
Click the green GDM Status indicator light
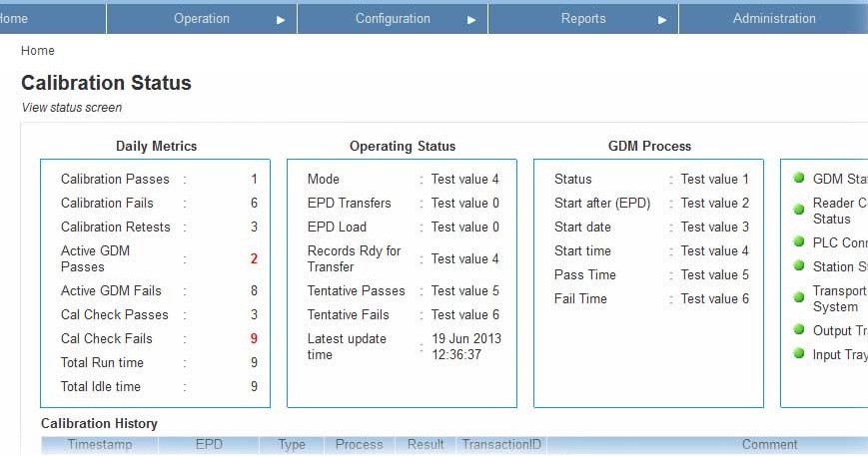(798, 178)
